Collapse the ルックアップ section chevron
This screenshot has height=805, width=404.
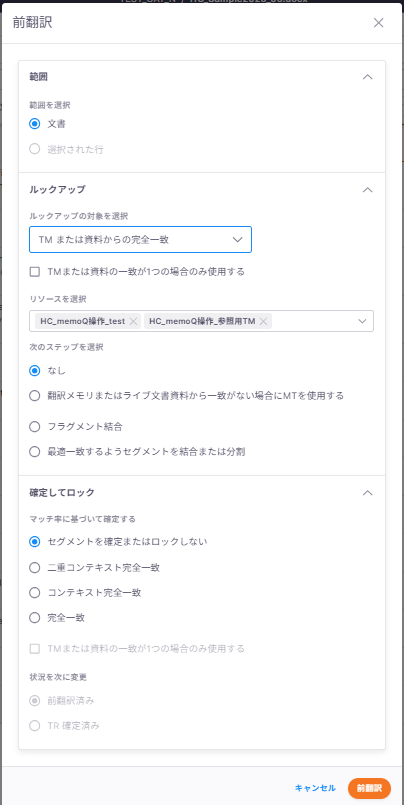pos(367,189)
